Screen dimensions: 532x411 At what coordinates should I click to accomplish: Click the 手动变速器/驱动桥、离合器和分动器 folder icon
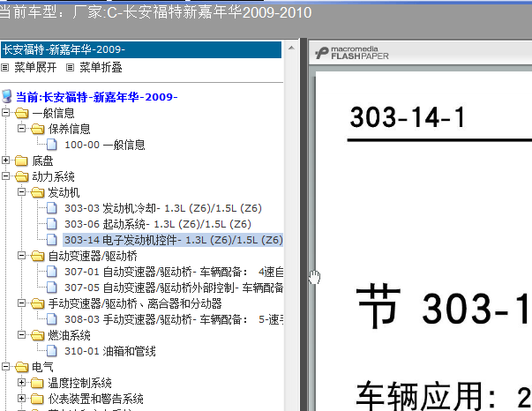(x=38, y=303)
